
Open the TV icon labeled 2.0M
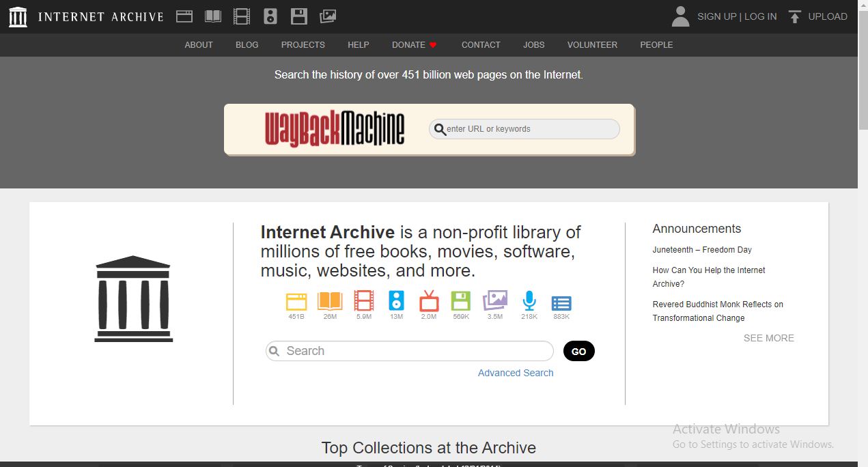[429, 301]
